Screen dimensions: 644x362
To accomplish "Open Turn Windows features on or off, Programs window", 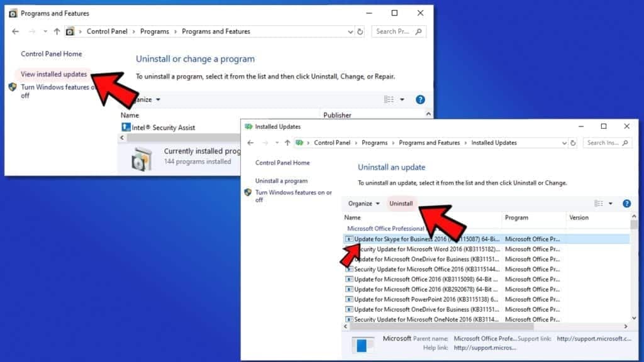I will click(57, 91).
